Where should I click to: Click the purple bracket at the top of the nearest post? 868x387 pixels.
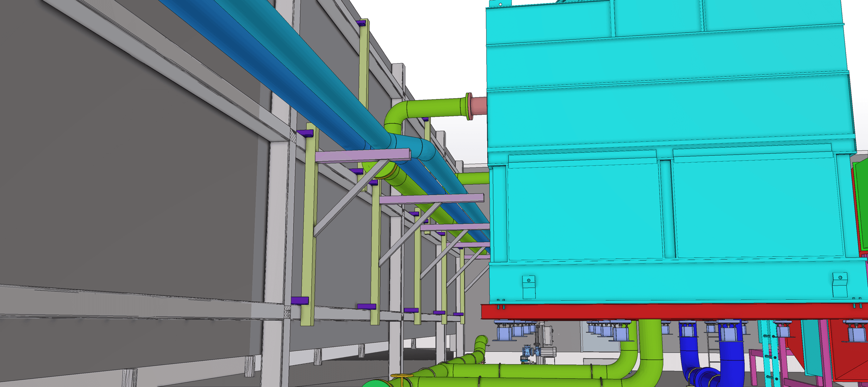pos(305,133)
